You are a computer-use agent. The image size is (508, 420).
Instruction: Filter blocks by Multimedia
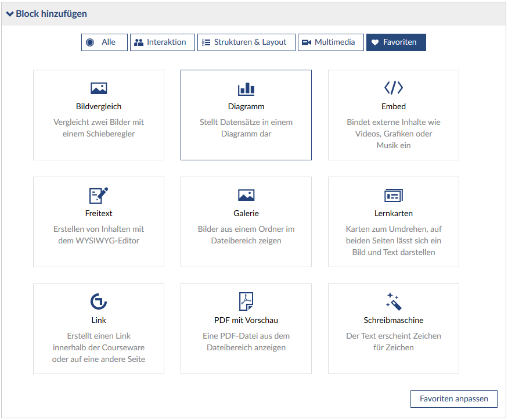point(330,42)
